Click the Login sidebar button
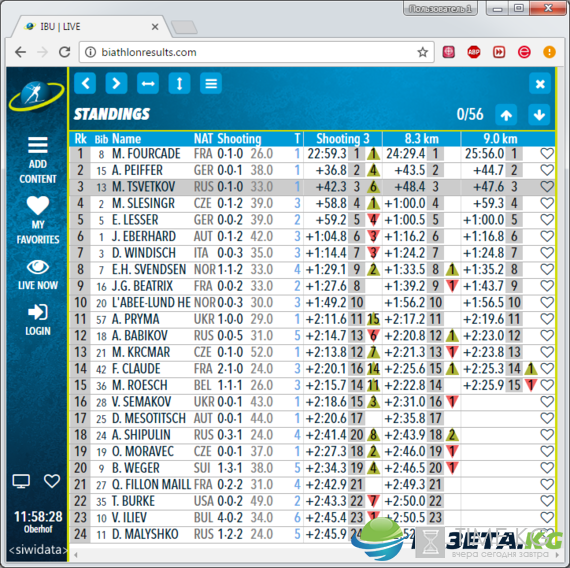This screenshot has width=570, height=568. pyautogui.click(x=38, y=320)
